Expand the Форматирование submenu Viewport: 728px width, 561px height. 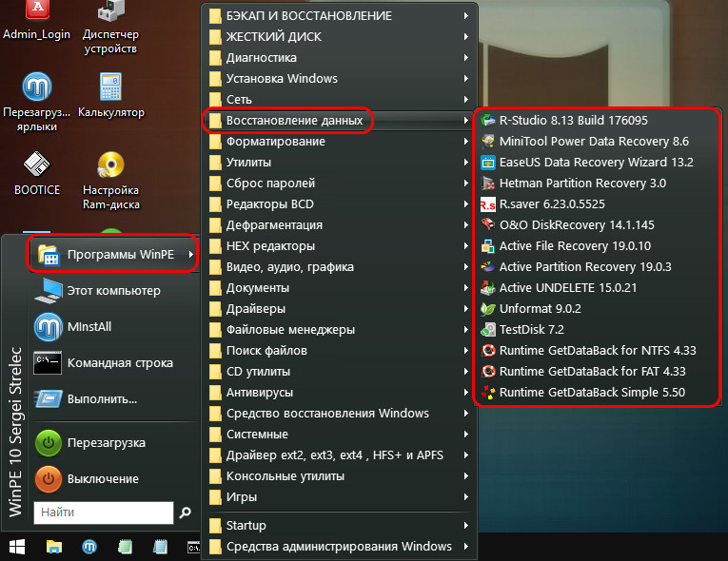point(340,141)
